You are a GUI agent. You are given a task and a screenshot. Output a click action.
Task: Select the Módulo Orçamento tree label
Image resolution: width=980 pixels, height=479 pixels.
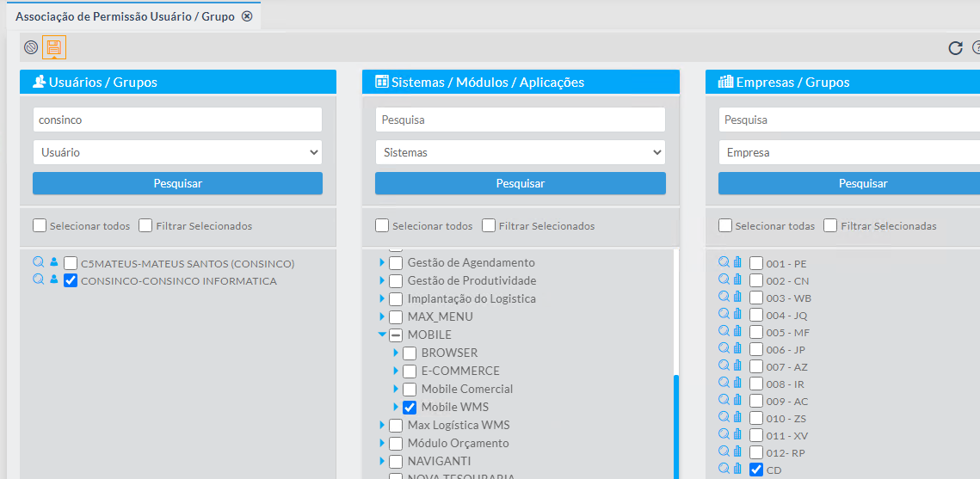[x=458, y=444]
